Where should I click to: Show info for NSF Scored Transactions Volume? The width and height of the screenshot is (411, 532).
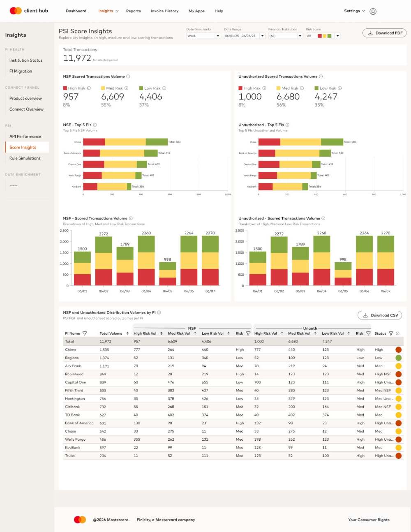click(x=128, y=76)
